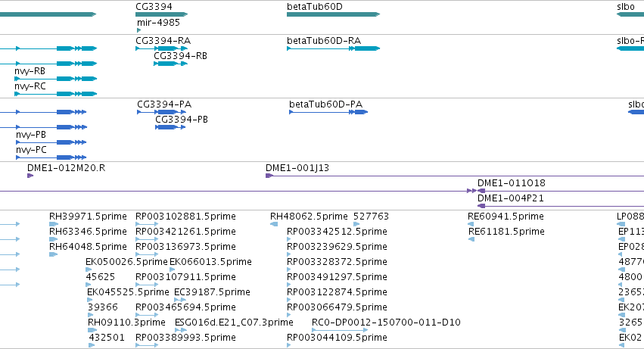The width and height of the screenshot is (644, 349).
Task: Click the RE60941.5prime arrow feature
Action: pyautogui.click(x=471, y=224)
